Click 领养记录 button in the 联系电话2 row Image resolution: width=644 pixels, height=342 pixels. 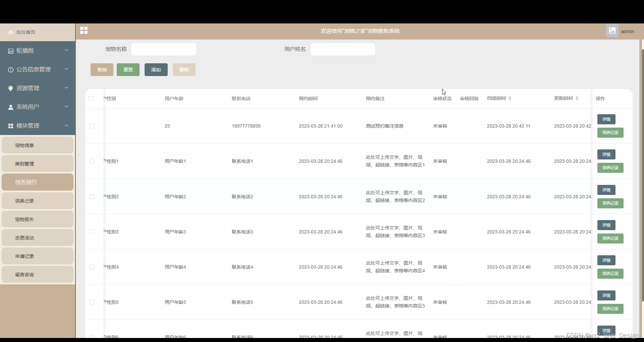[610, 203]
